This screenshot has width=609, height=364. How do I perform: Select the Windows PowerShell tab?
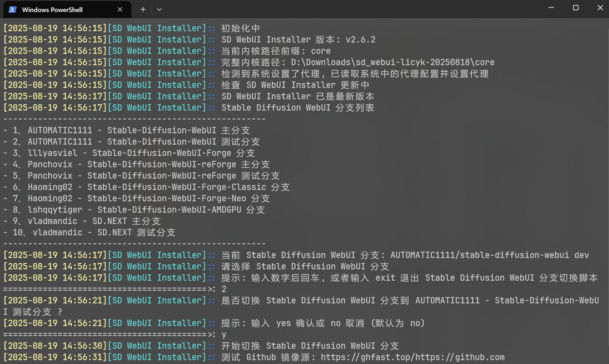coord(67,10)
